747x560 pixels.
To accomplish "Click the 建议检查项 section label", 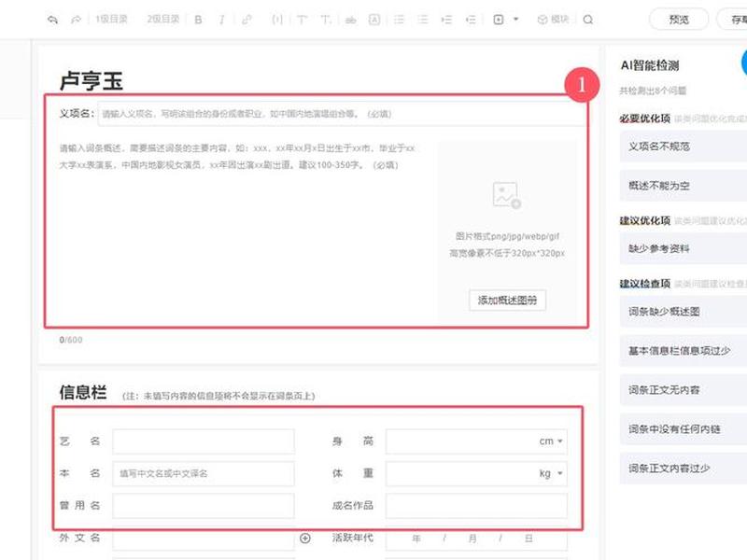I will click(x=645, y=284).
